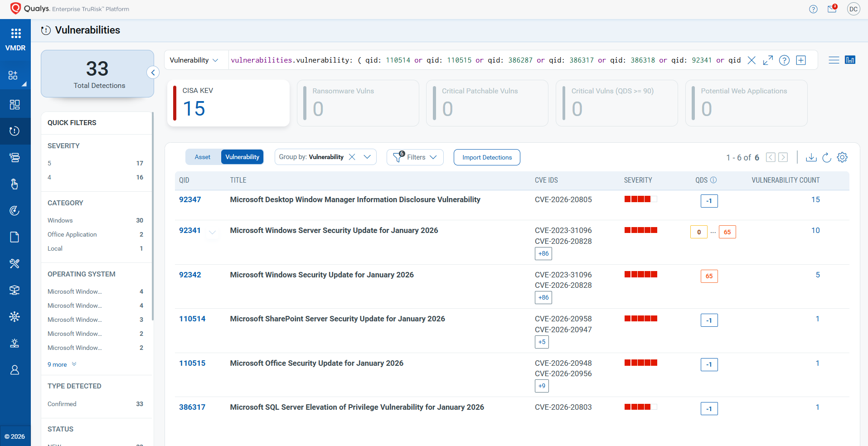The height and width of the screenshot is (446, 868).
Task: Open the QID 110514 vulnerability link
Action: pos(192,319)
